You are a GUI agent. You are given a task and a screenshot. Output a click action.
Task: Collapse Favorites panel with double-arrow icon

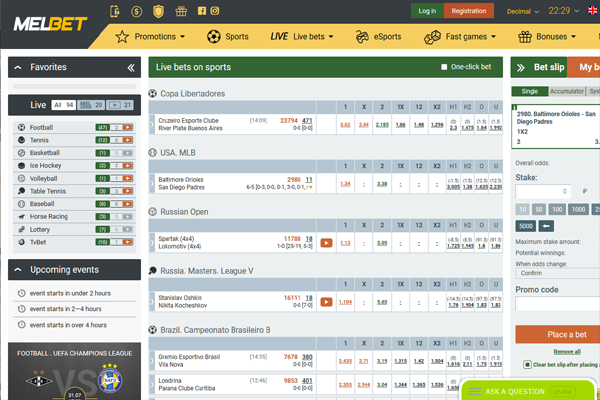pos(131,68)
